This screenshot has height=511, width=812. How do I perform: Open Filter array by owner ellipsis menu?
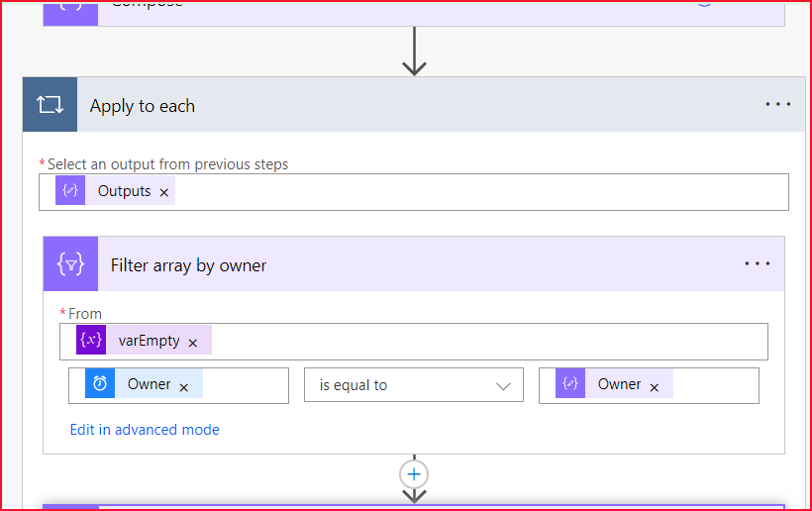pos(758,264)
